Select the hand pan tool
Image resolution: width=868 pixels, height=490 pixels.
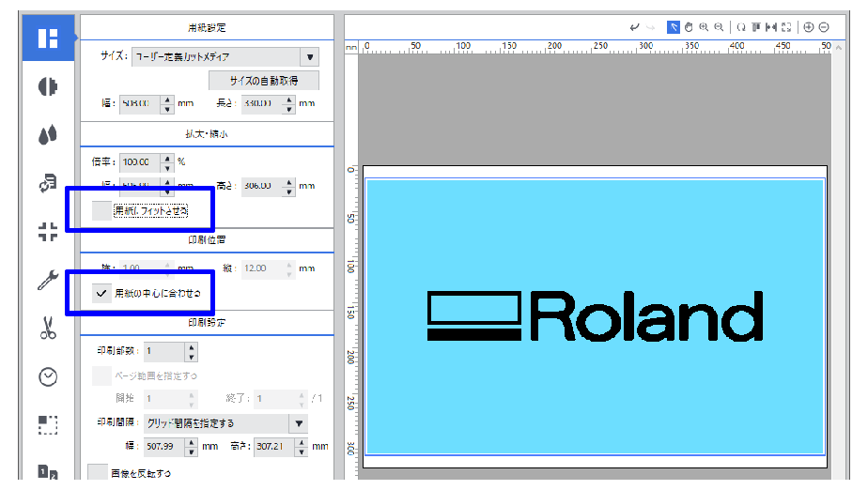[x=689, y=27]
